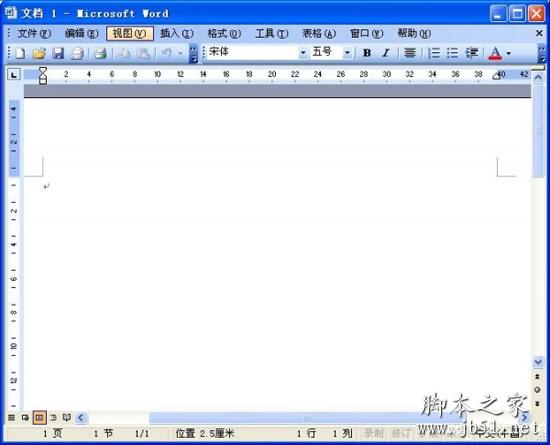Open the 工具 menu
Image resolution: width=550 pixels, height=445 pixels.
(x=271, y=34)
